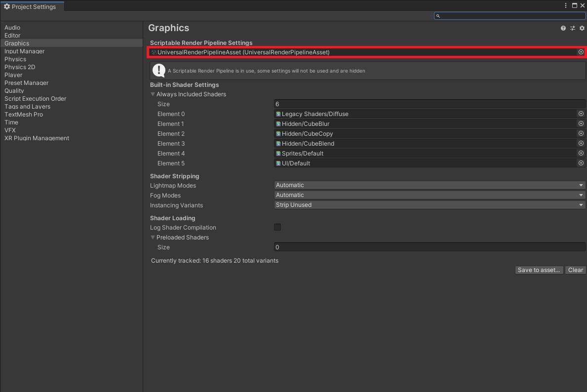This screenshot has width=587, height=392.
Task: Open the Project Settings window options menu
Action: (566, 5)
